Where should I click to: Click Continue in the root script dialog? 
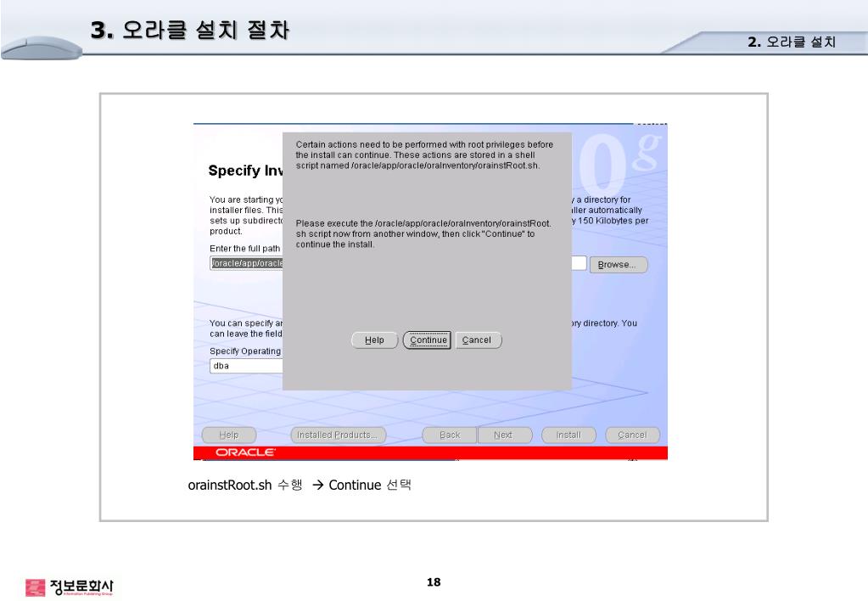point(427,340)
